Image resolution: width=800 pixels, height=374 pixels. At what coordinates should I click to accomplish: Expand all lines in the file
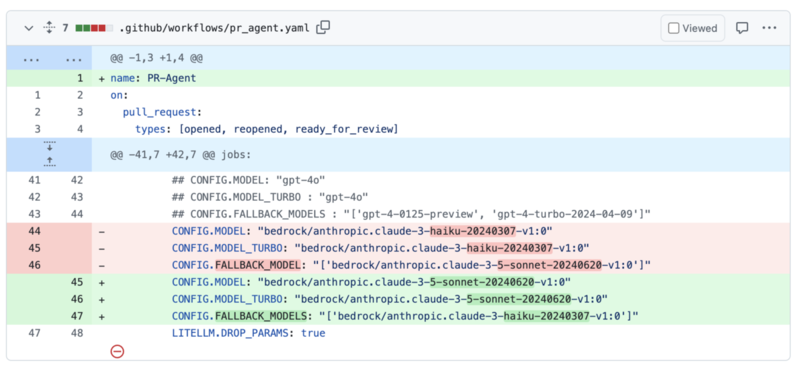pos(49,28)
